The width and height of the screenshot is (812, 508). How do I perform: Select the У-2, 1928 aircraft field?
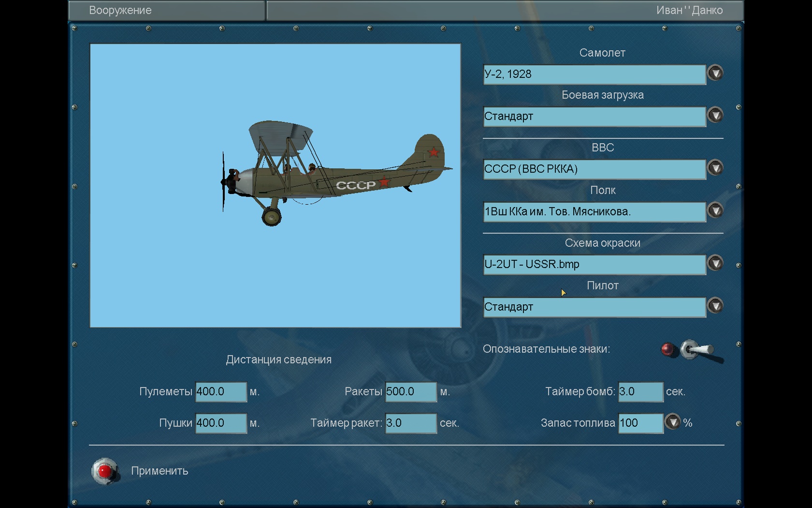594,75
